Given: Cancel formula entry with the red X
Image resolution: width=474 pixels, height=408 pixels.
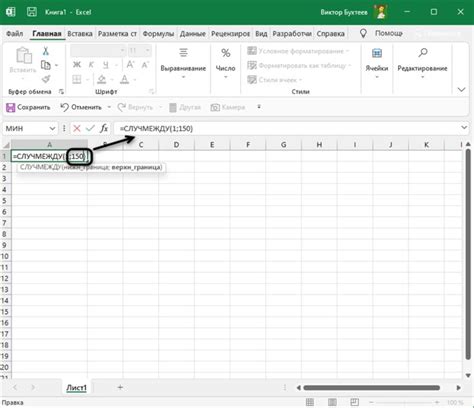Looking at the screenshot, I should [x=77, y=128].
